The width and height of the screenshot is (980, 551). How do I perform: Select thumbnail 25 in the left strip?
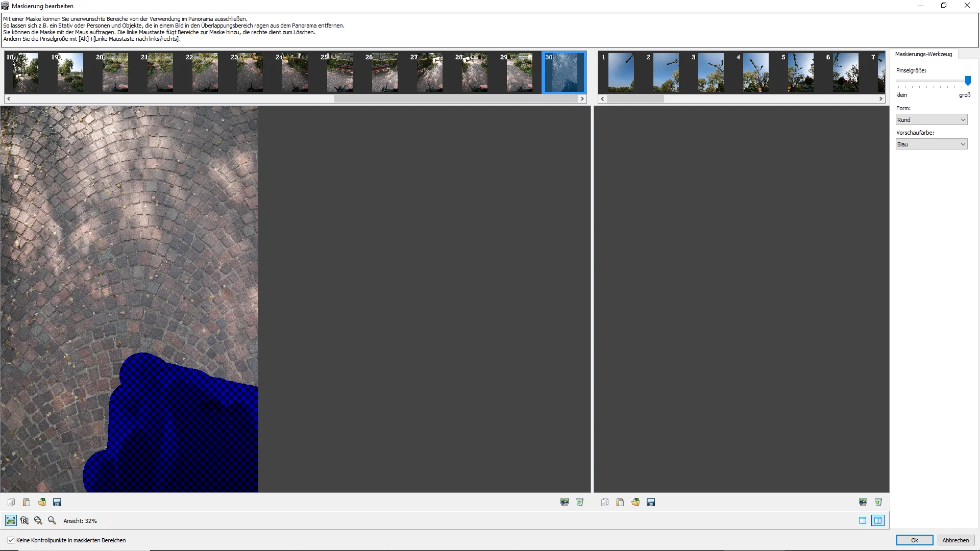340,72
